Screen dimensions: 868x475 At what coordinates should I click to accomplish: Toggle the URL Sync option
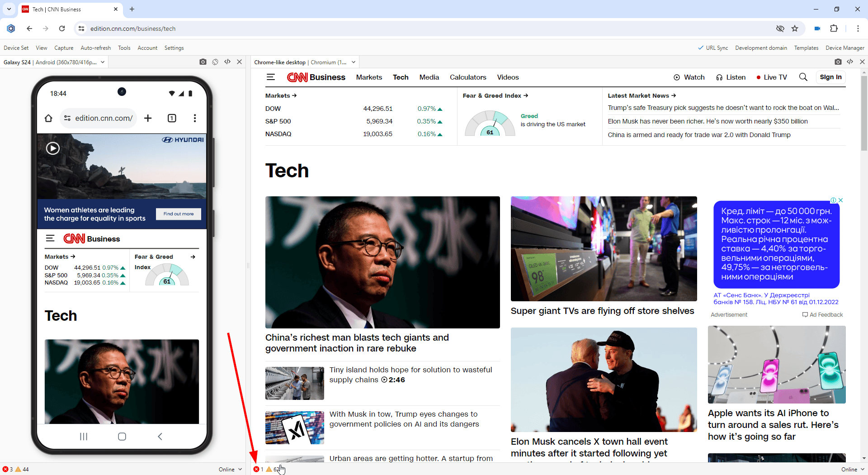click(x=712, y=48)
